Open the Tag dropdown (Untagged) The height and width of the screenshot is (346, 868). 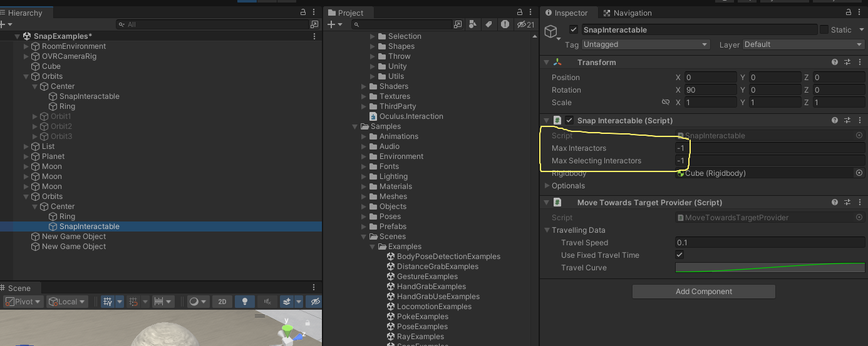pyautogui.click(x=646, y=44)
